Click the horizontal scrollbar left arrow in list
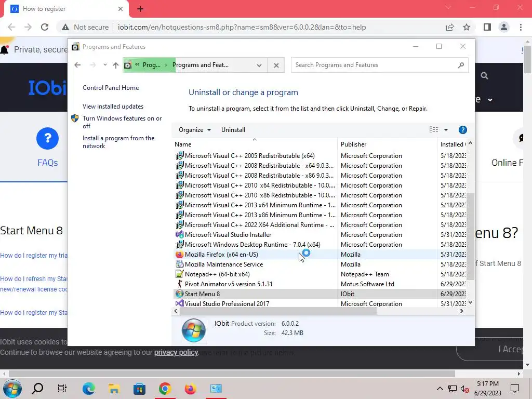This screenshot has width=532, height=399. (x=176, y=311)
